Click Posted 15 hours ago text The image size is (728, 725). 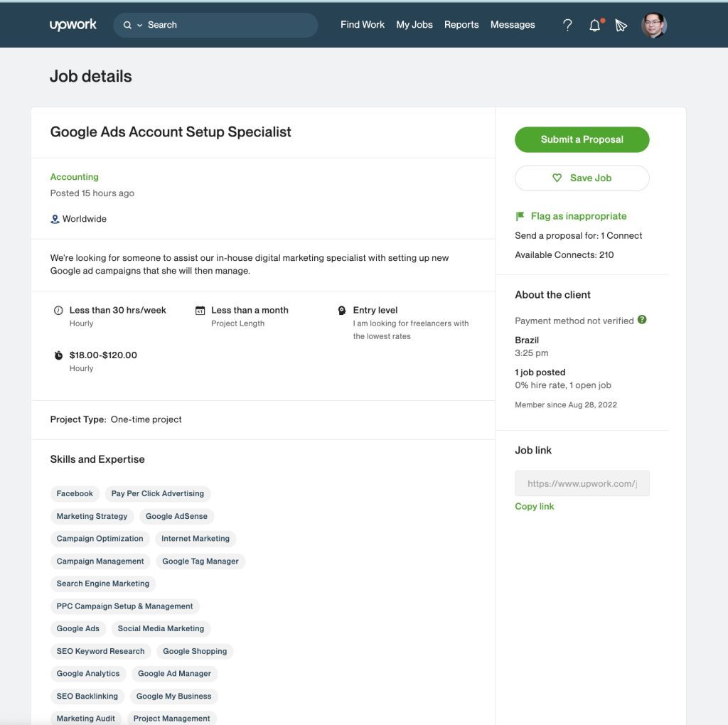click(92, 193)
